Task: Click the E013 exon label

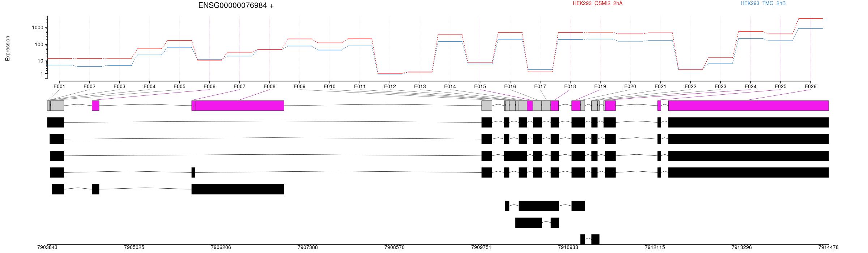Action: (x=420, y=86)
